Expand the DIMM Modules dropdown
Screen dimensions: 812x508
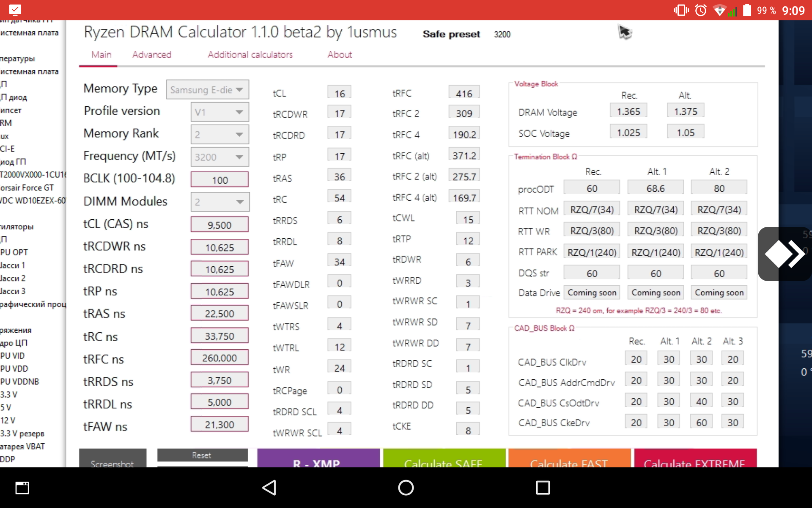pyautogui.click(x=219, y=202)
